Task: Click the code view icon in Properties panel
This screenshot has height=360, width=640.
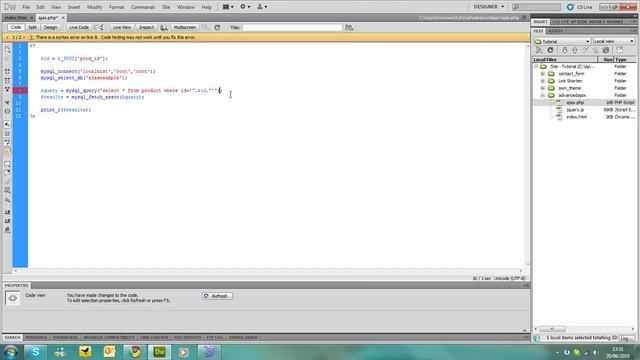Action: (x=13, y=298)
